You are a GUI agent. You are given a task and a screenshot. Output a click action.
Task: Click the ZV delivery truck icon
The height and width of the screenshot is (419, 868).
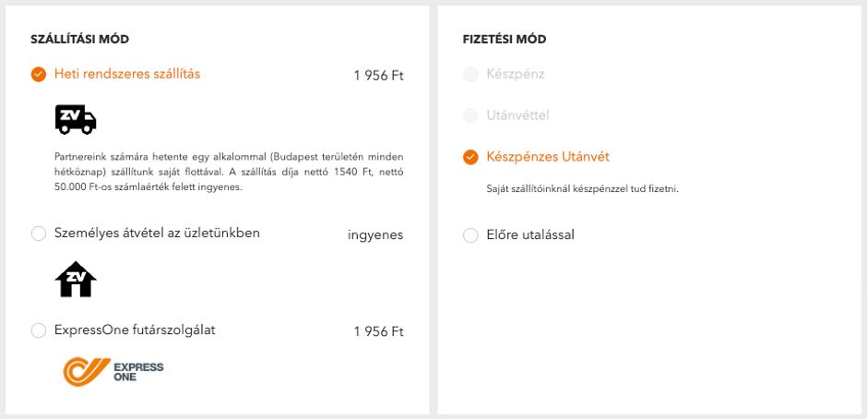tap(76, 119)
